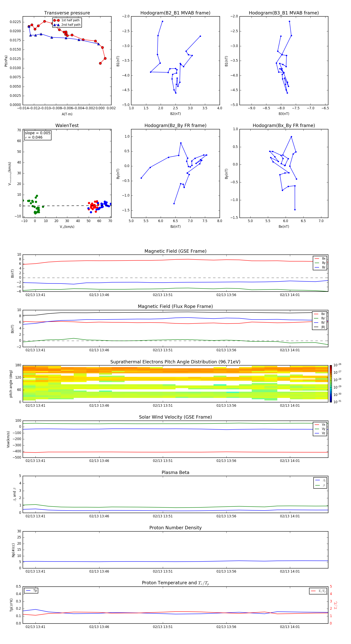The image size is (351, 644).
Task: Click the 'Tp' legend entry
Action: click(31, 591)
